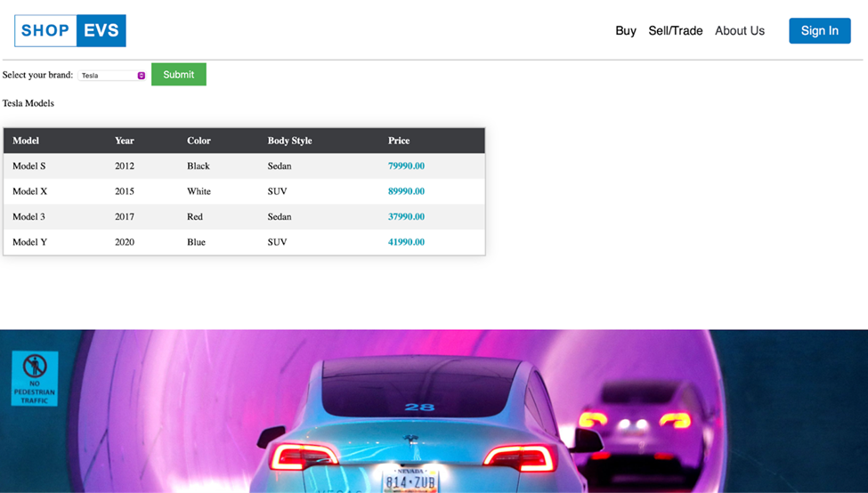Click the price 89990.00
Viewport: 868px width, 493px height.
pos(406,191)
